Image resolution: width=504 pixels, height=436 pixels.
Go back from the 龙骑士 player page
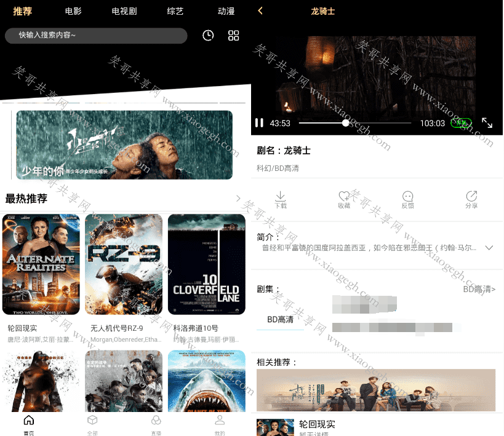tap(260, 11)
